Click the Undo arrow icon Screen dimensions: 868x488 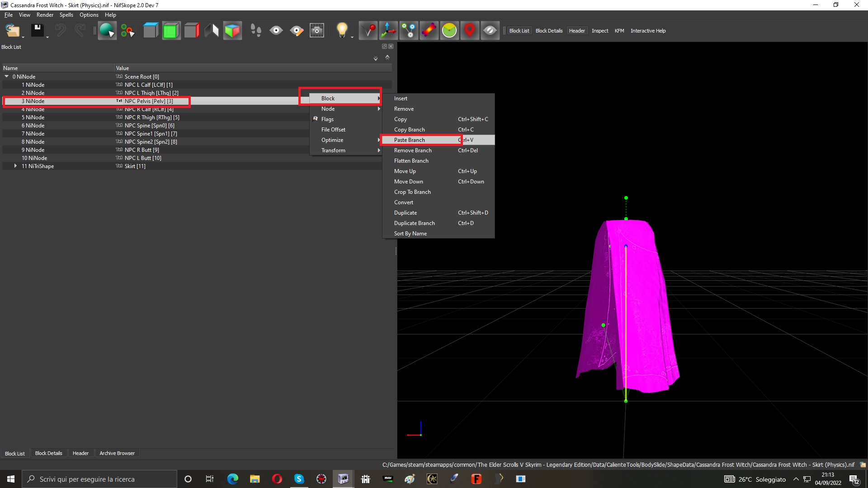point(60,31)
